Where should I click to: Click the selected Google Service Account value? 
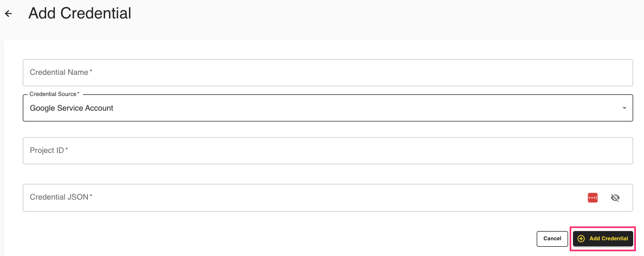click(x=72, y=108)
